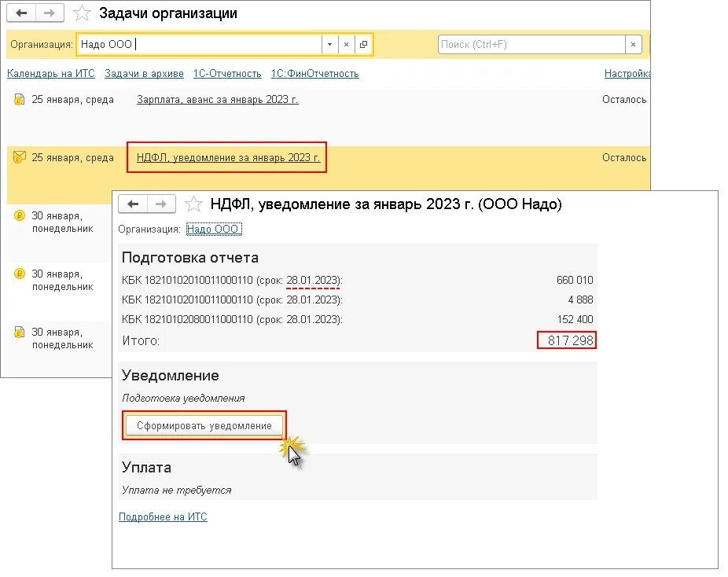
Task: Click the forward navigation arrow in Задачи организации
Action: point(48,13)
